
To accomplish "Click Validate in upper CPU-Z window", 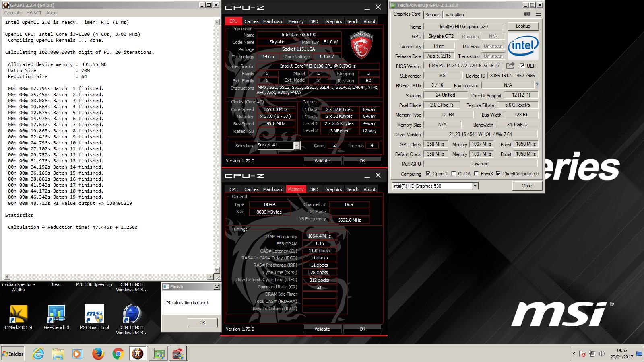I will coord(322,161).
